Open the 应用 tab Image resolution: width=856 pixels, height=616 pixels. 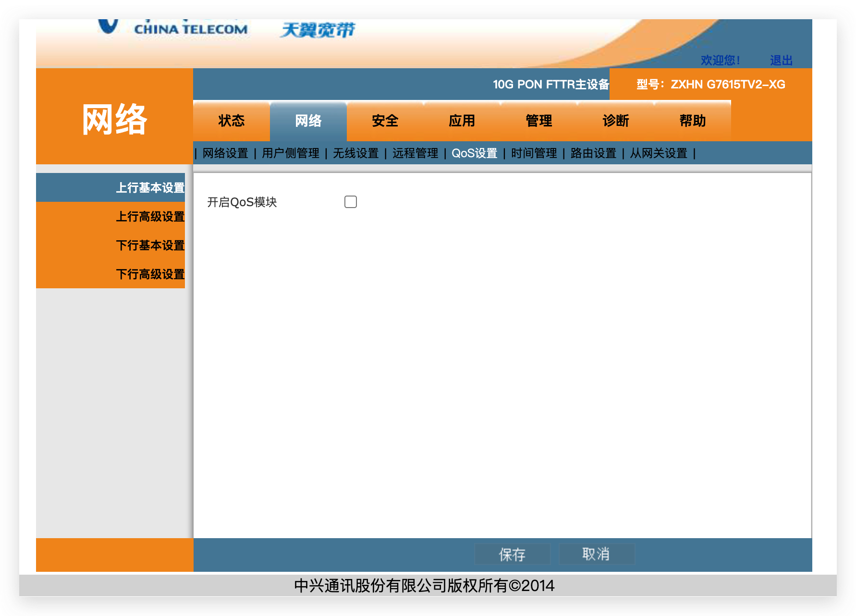click(462, 121)
